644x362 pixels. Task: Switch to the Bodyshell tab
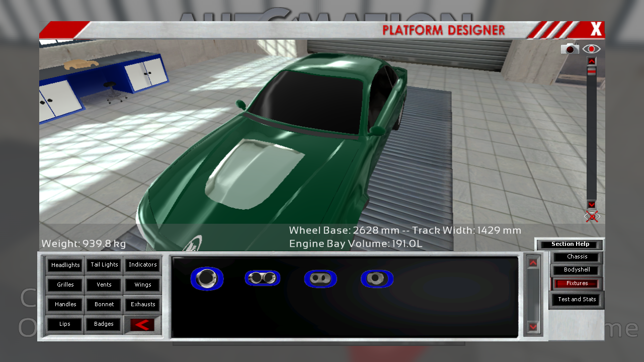pyautogui.click(x=577, y=270)
